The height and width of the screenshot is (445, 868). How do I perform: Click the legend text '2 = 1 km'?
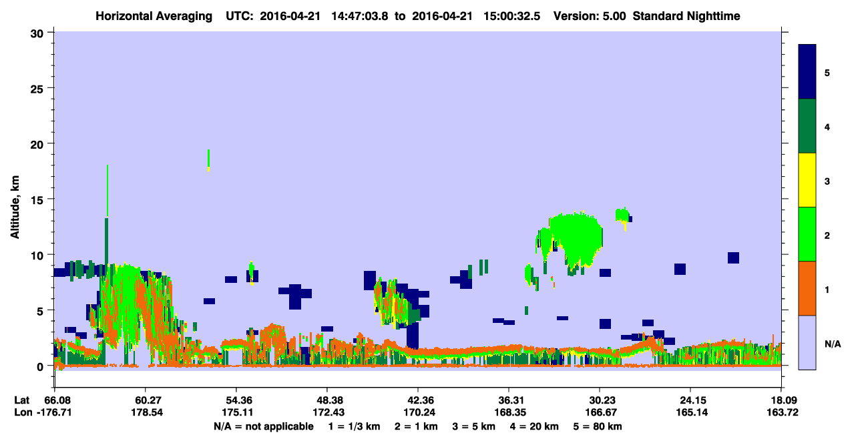tap(416, 426)
